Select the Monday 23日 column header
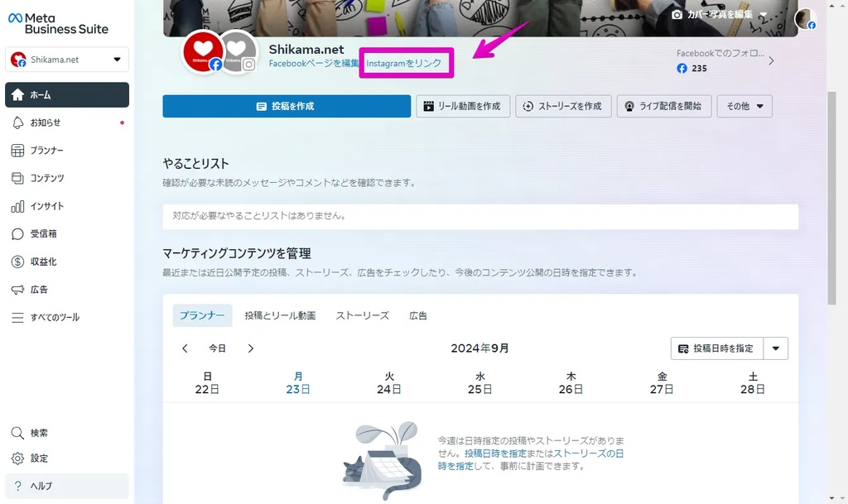Image resolution: width=848 pixels, height=504 pixels. click(298, 383)
